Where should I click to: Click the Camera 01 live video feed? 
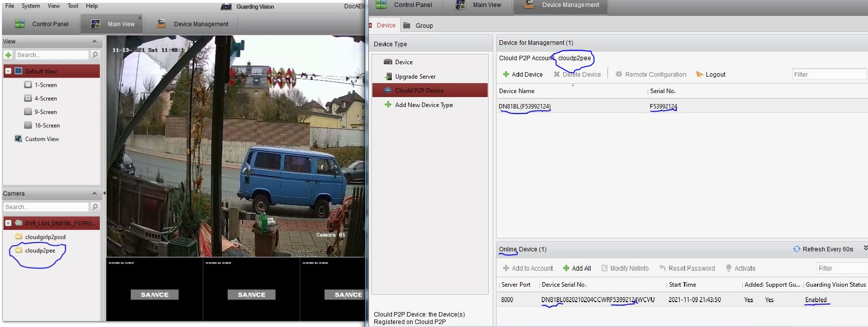pos(236,146)
